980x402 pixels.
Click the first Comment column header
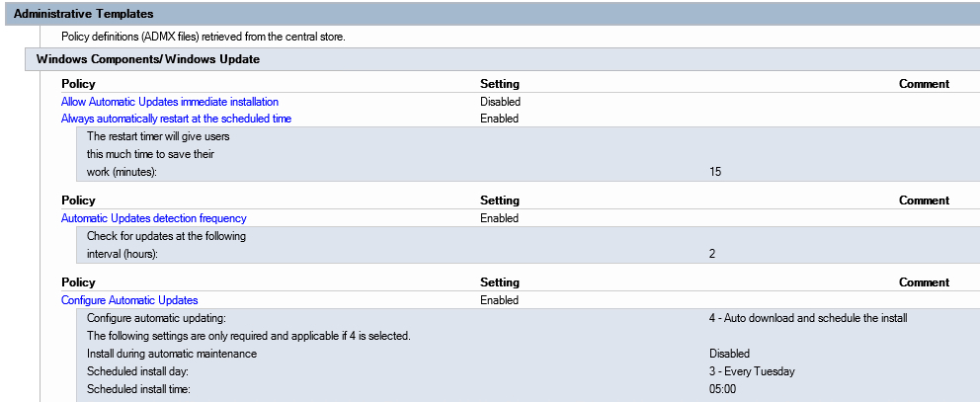pos(924,85)
